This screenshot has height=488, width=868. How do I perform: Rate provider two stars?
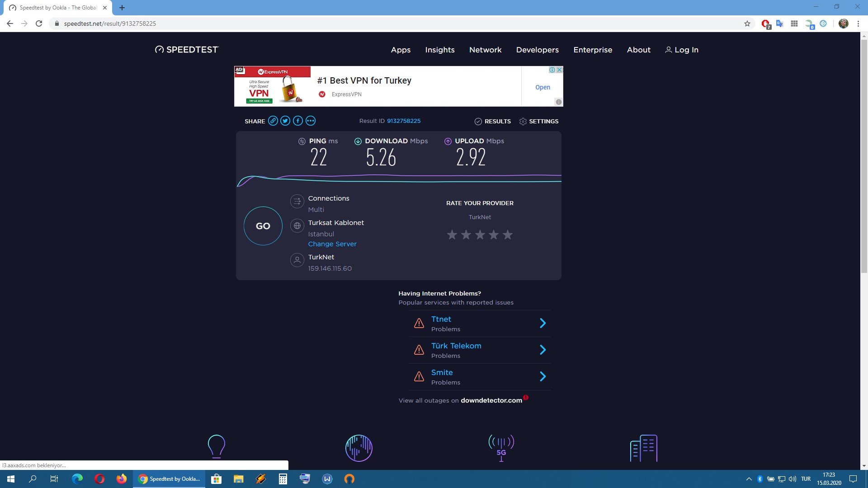tap(466, 235)
